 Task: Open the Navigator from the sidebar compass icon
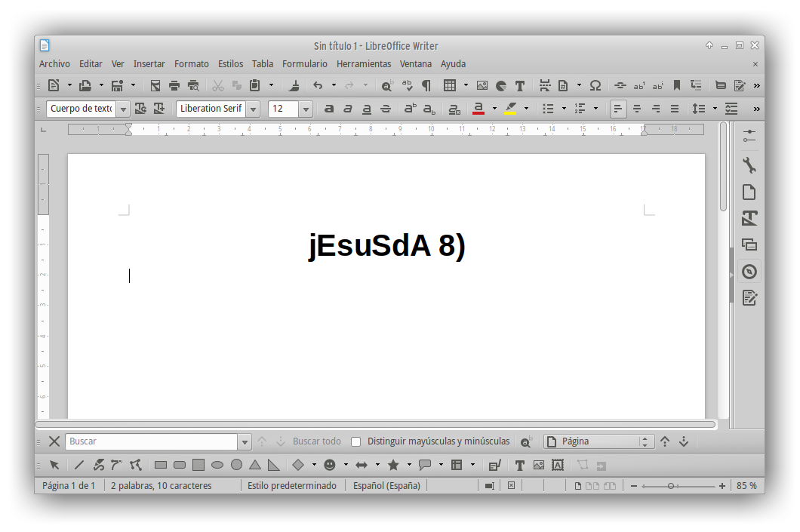(749, 272)
